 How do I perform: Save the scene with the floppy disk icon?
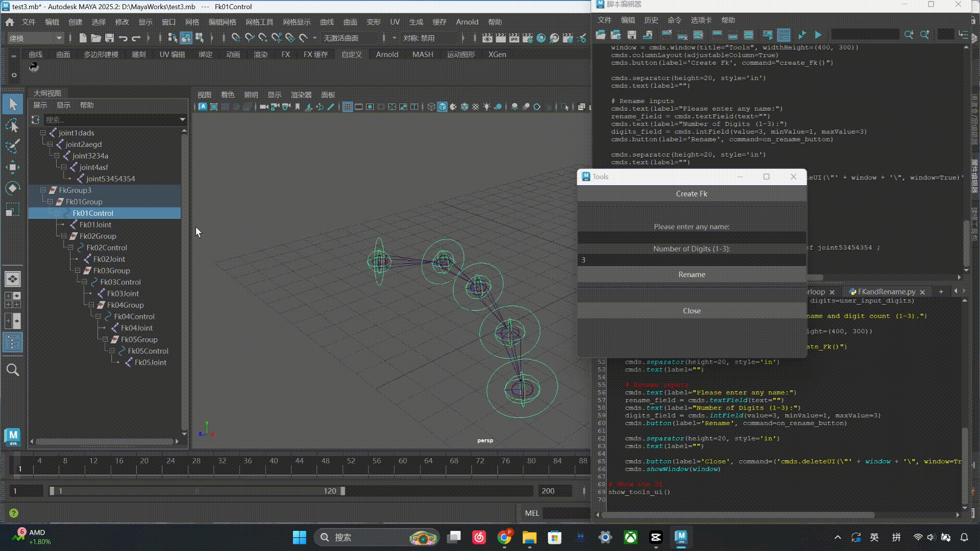109,38
